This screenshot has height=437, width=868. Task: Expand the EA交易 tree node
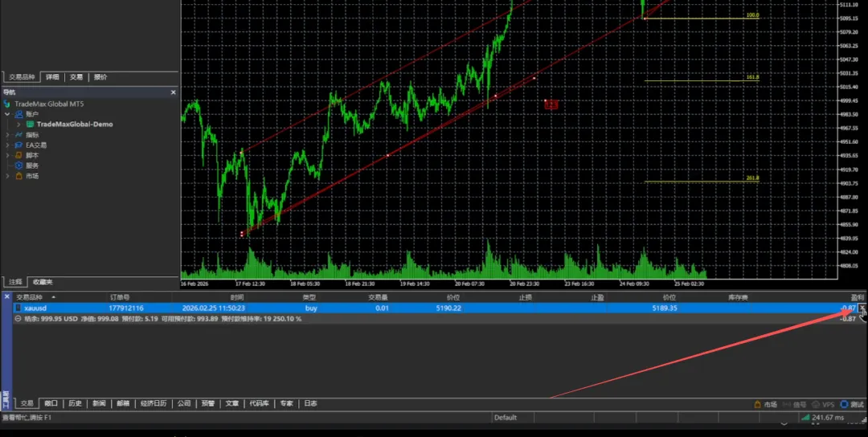(x=7, y=145)
